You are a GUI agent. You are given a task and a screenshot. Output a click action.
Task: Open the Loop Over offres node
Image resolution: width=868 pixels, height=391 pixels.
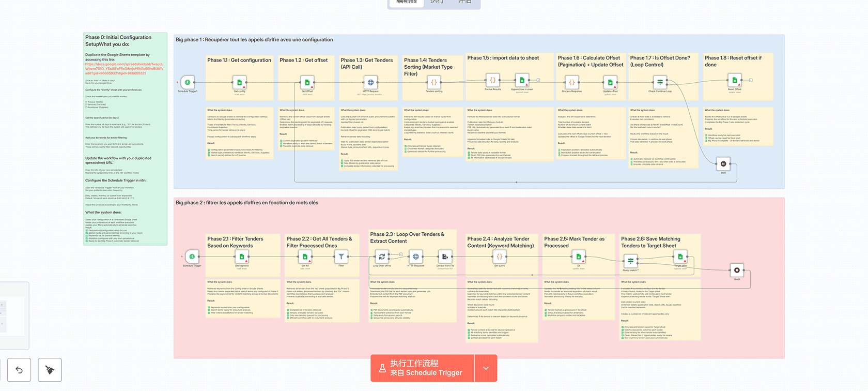click(382, 257)
